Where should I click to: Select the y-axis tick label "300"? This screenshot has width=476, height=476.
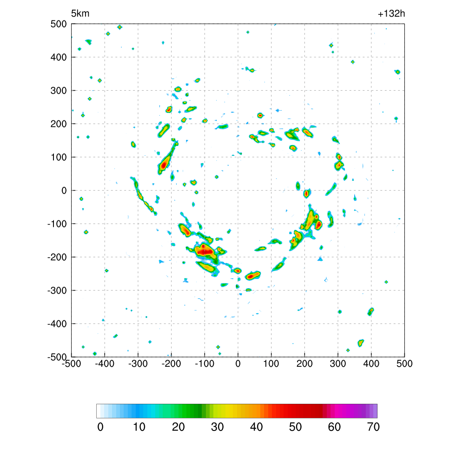pyautogui.click(x=59, y=91)
